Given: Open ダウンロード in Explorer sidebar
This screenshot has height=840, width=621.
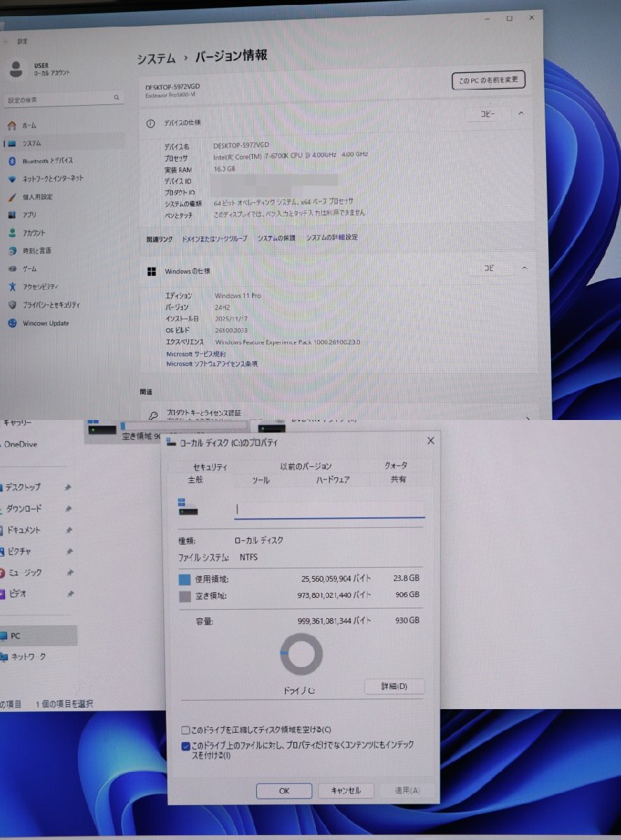Looking at the screenshot, I should (x=24, y=508).
